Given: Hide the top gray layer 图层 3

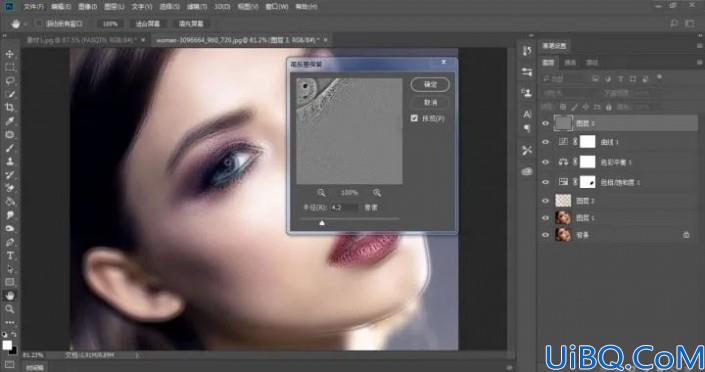Looking at the screenshot, I should (545, 123).
